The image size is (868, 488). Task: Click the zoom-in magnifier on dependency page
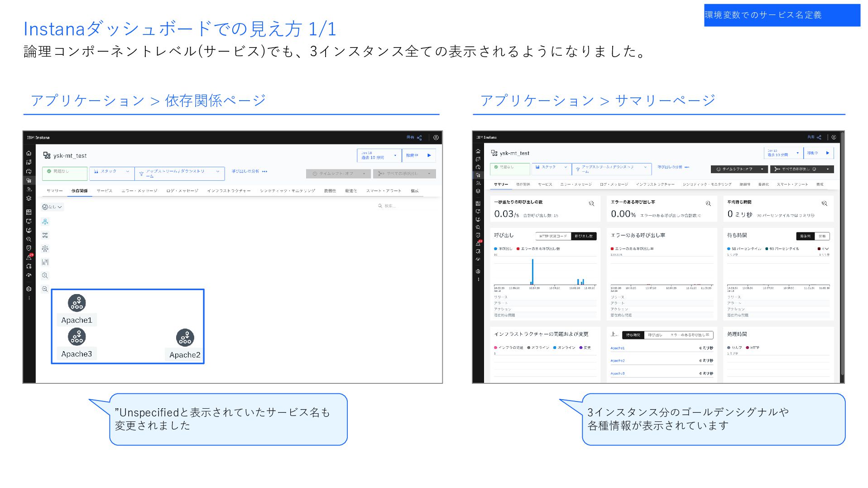45,275
